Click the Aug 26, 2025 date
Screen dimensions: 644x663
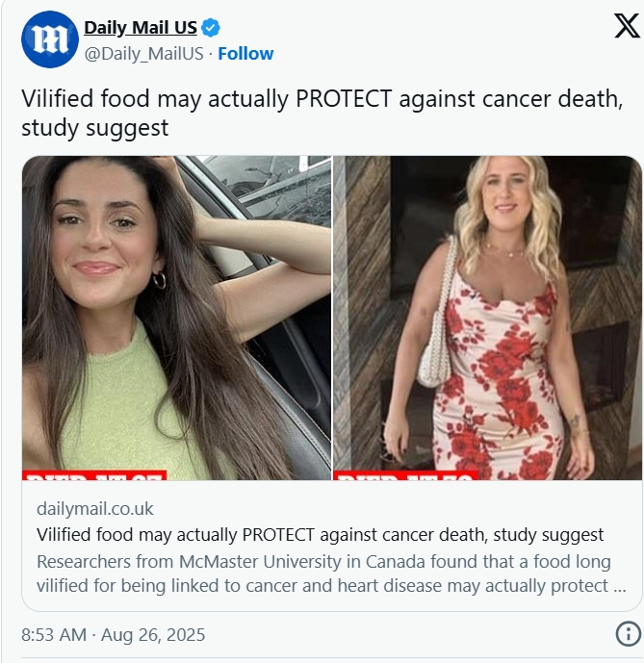click(x=153, y=635)
